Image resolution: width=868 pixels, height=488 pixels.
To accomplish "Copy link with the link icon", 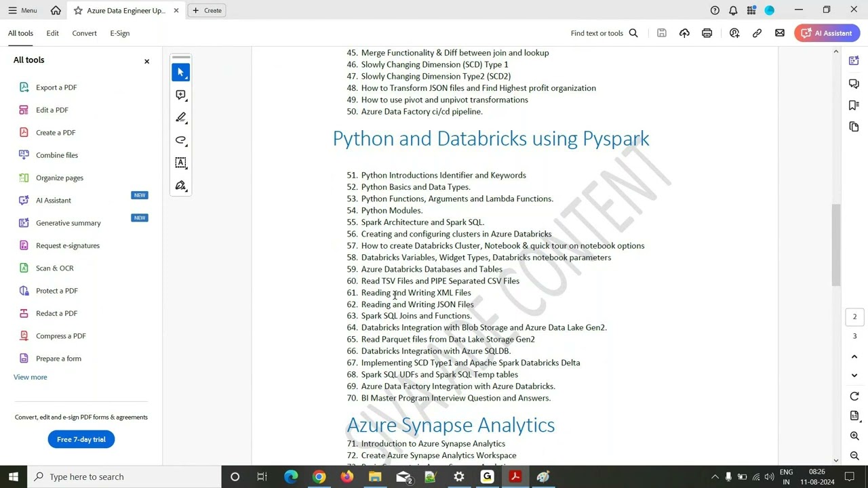I will 757,33.
